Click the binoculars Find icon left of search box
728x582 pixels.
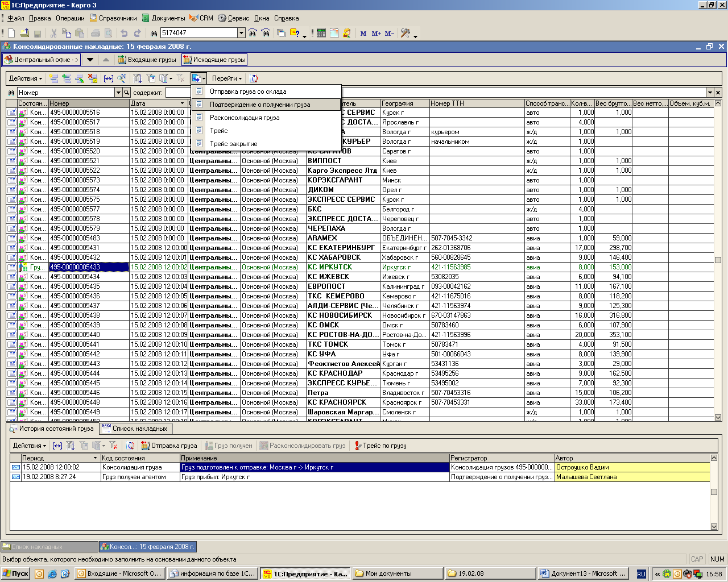(x=154, y=34)
